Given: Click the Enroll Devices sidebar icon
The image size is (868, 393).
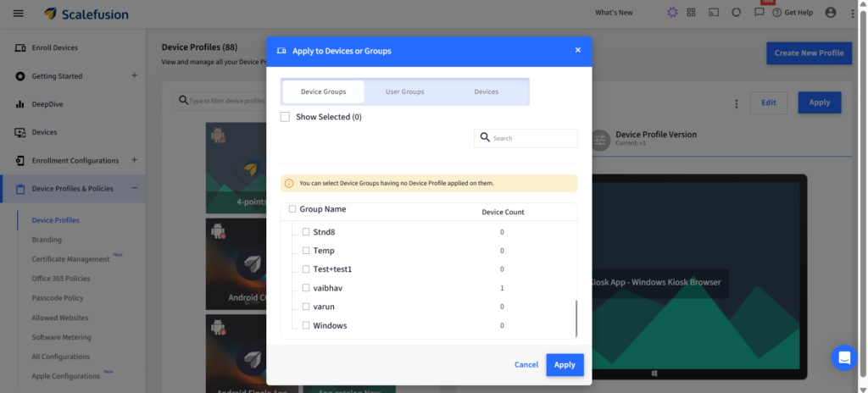Looking at the screenshot, I should [x=20, y=47].
